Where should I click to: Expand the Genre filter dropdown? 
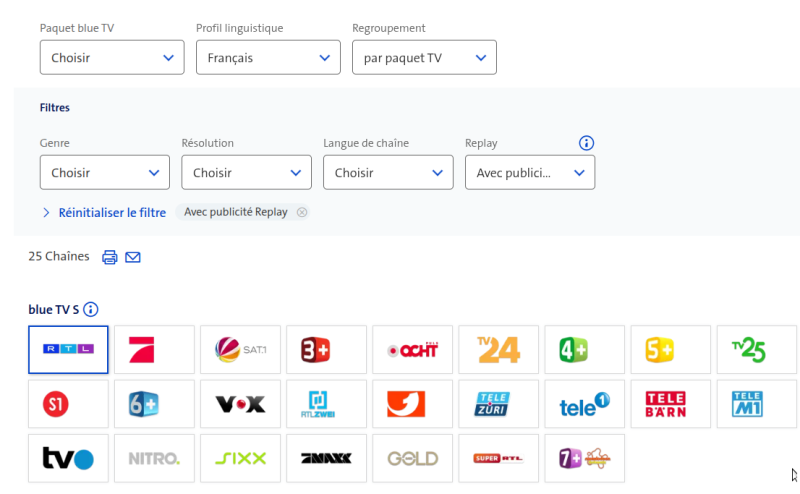(x=104, y=173)
